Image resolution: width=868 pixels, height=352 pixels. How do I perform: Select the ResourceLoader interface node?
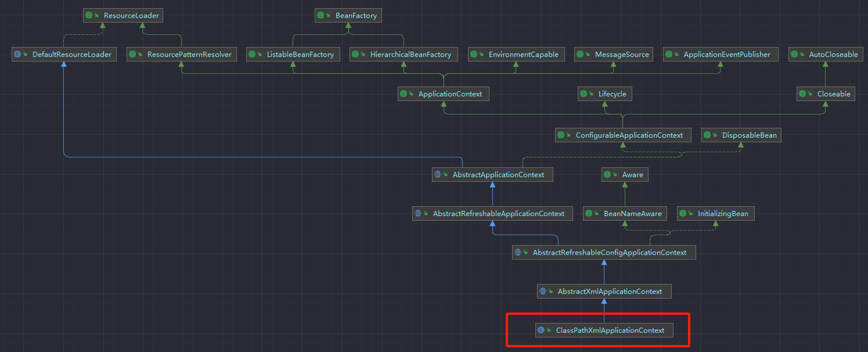coord(123,15)
